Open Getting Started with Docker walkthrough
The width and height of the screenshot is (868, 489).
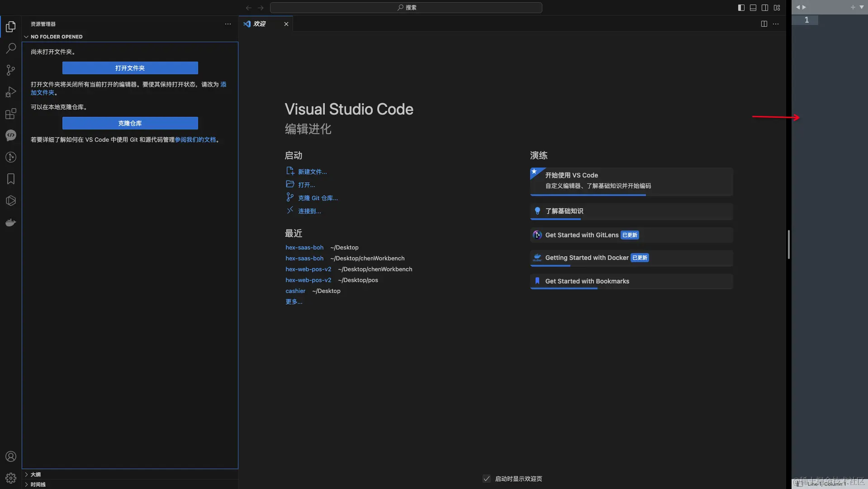(x=631, y=258)
